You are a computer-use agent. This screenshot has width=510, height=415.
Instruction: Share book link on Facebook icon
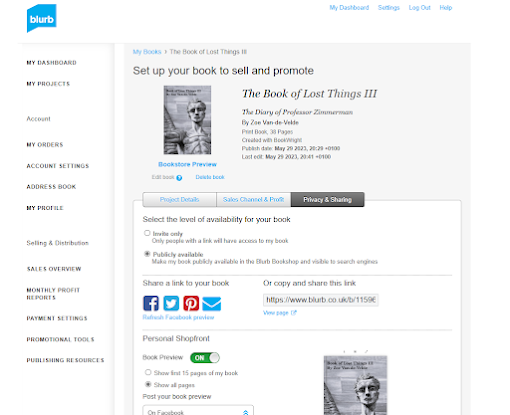coord(151,303)
